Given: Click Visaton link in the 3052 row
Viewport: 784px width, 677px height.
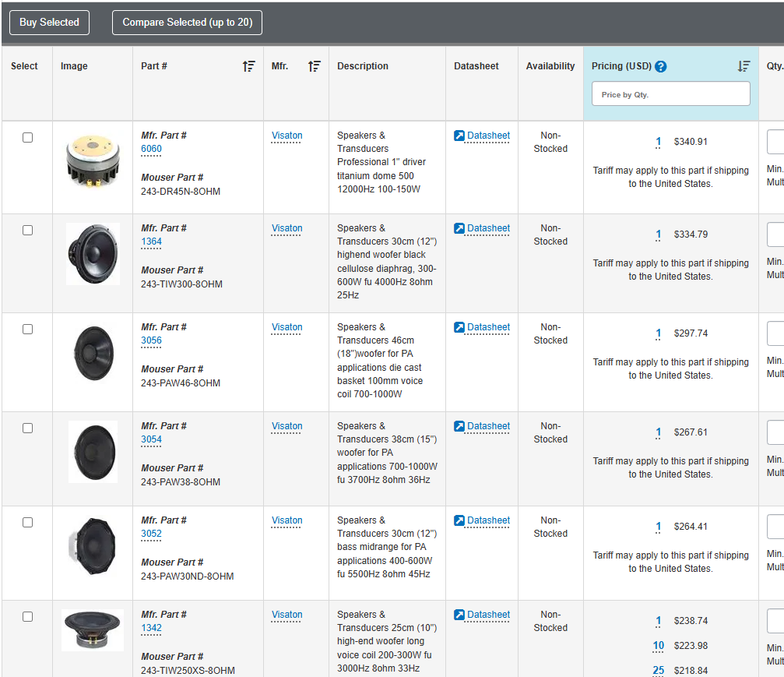Looking at the screenshot, I should click(287, 520).
